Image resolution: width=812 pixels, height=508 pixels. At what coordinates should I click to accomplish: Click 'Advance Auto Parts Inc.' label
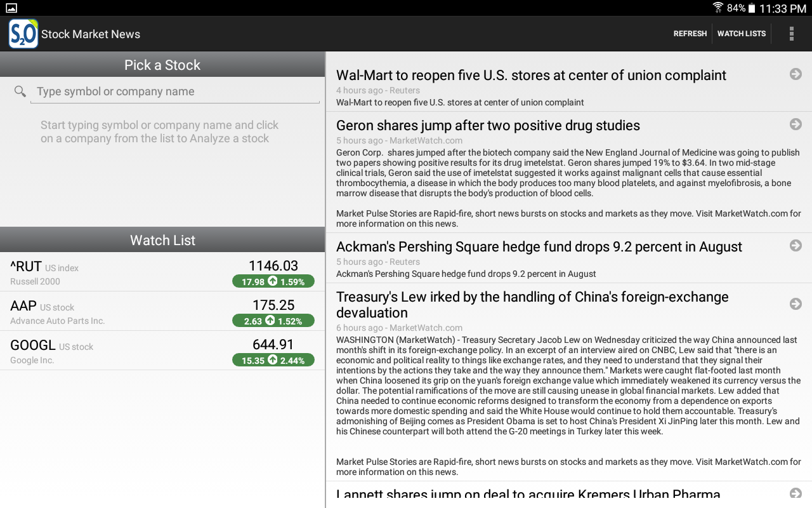[x=57, y=321]
